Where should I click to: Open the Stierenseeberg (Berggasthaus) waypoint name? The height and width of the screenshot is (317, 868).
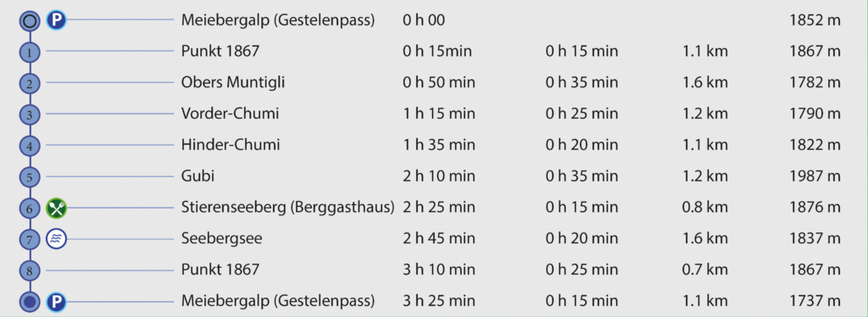pos(287,208)
